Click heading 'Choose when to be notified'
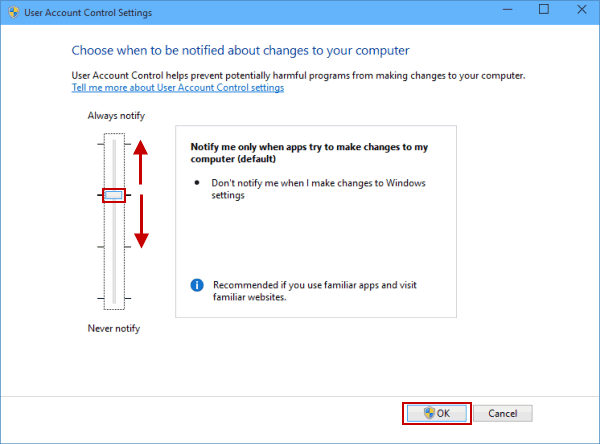The height and width of the screenshot is (444, 600). point(240,51)
